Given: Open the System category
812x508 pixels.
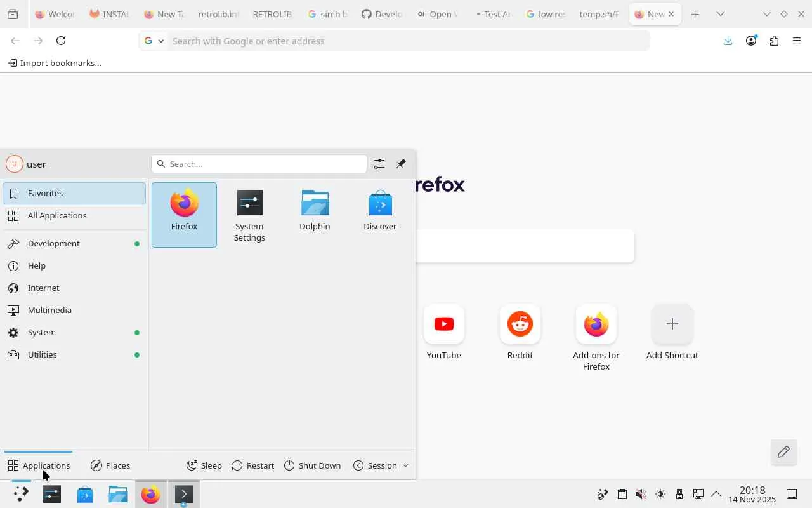Looking at the screenshot, I should pos(74,332).
